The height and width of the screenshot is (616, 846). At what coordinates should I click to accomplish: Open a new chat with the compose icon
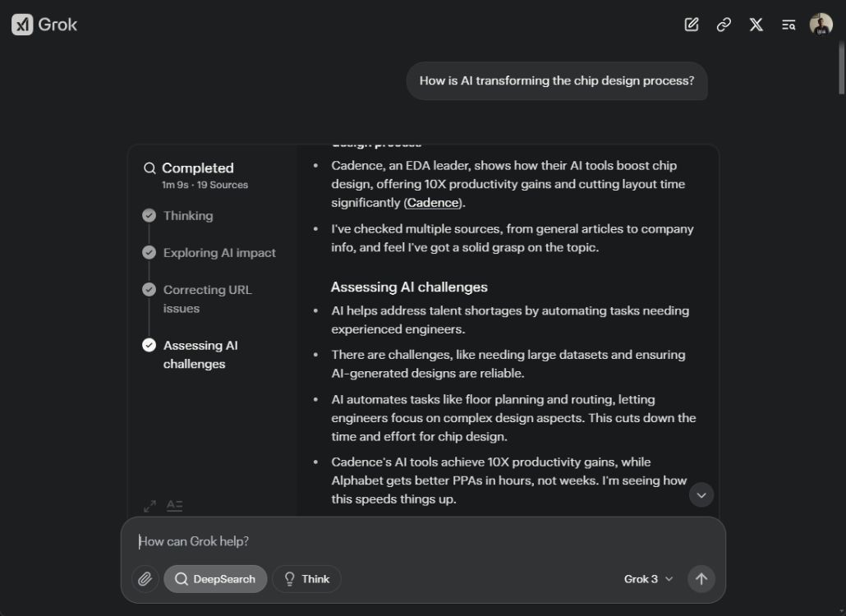pyautogui.click(x=692, y=25)
